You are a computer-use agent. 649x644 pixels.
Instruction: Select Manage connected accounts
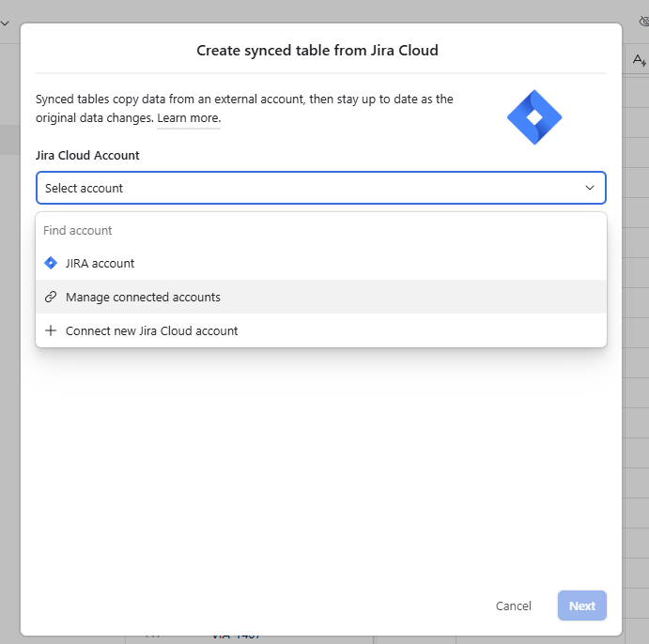pyautogui.click(x=321, y=297)
